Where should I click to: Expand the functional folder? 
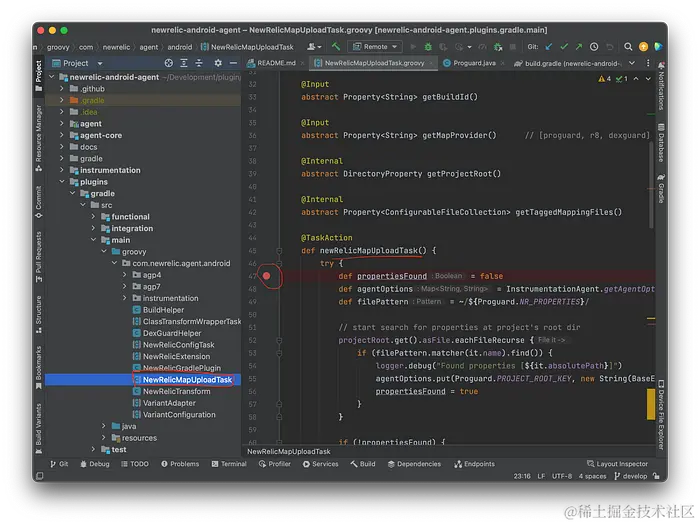click(93, 216)
